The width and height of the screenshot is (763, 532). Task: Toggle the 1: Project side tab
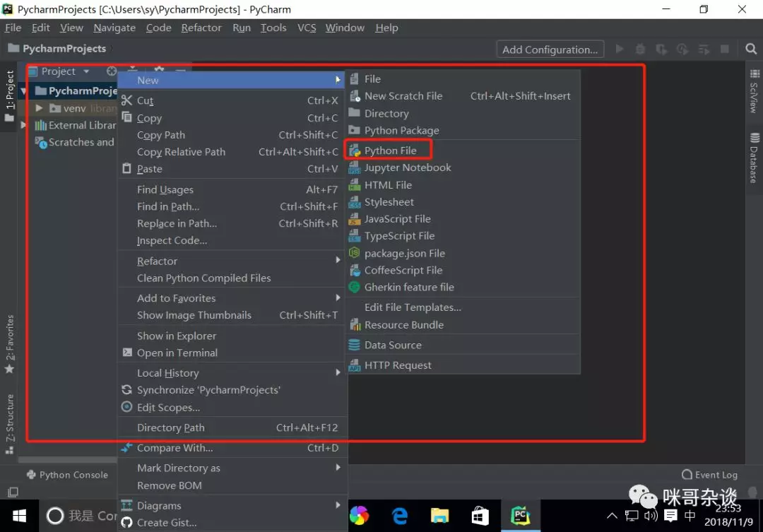[x=9, y=96]
